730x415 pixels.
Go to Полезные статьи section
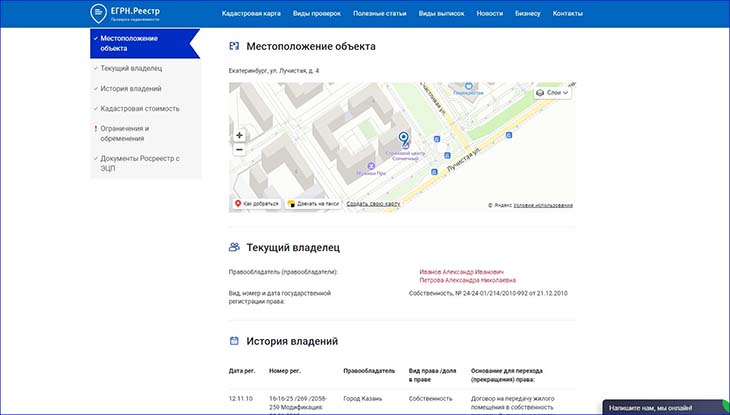coord(379,14)
